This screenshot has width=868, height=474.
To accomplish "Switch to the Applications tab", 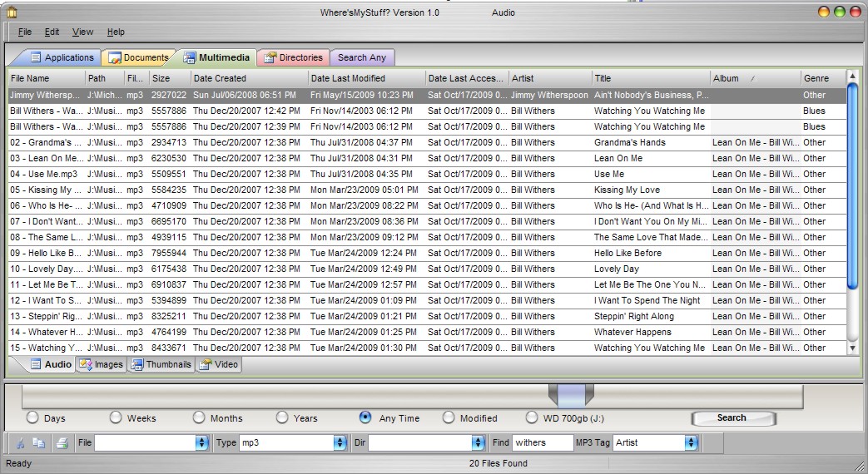I will (62, 57).
